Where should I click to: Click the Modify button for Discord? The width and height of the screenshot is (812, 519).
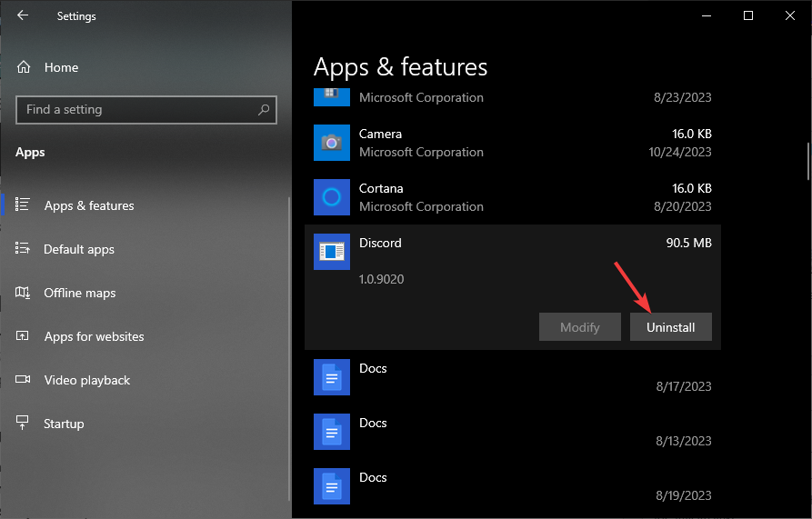[580, 327]
